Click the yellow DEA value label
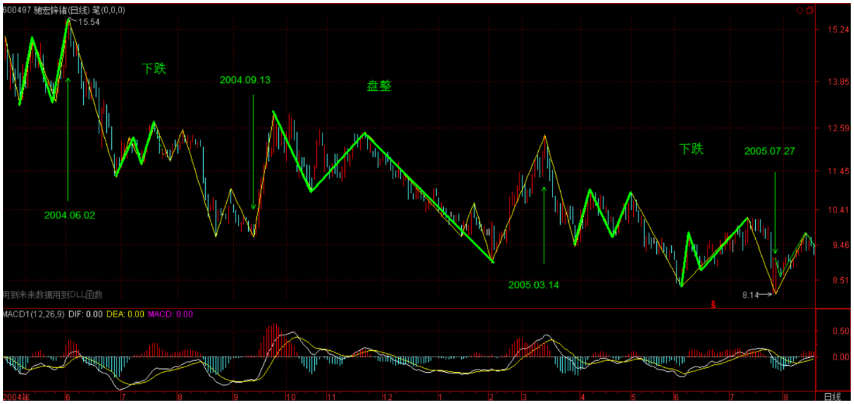 [x=124, y=314]
